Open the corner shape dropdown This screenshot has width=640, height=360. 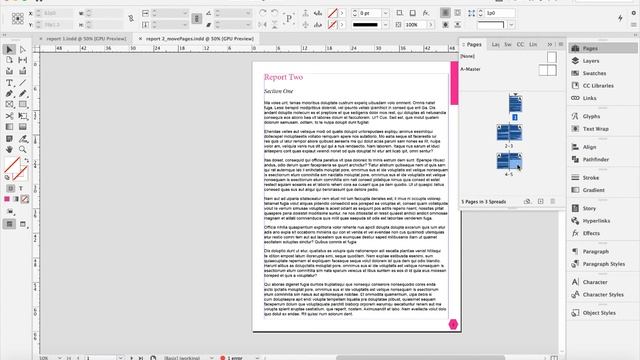(x=511, y=25)
